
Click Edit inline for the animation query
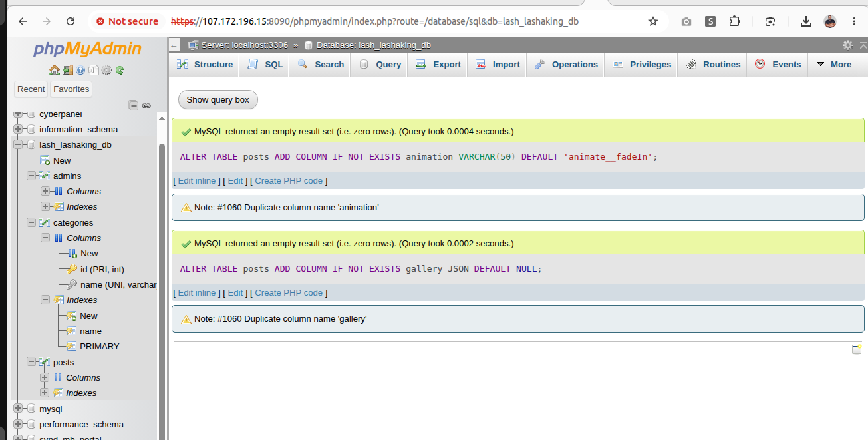point(197,181)
